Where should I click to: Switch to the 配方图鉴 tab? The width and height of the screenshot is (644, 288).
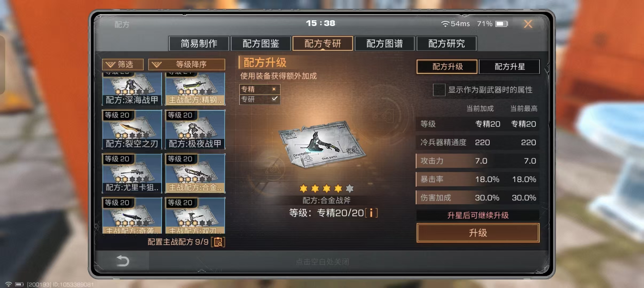click(x=261, y=43)
